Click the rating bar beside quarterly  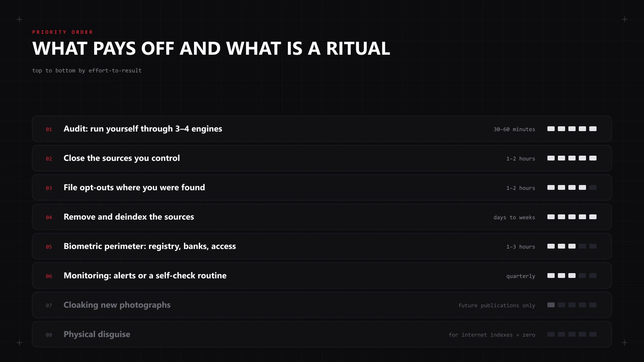coord(572,276)
